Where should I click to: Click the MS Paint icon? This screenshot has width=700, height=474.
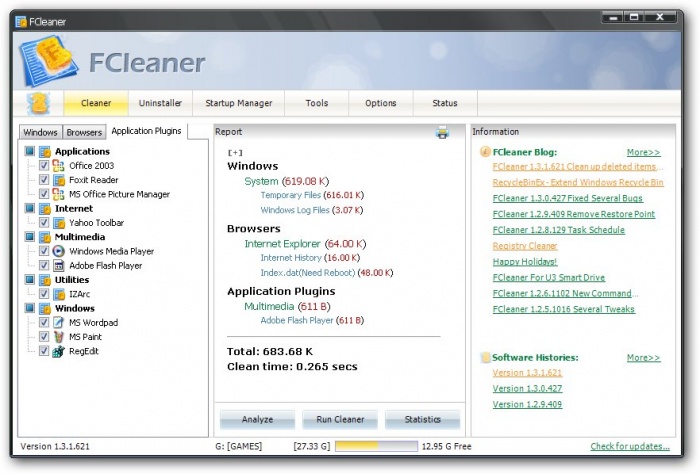point(58,337)
